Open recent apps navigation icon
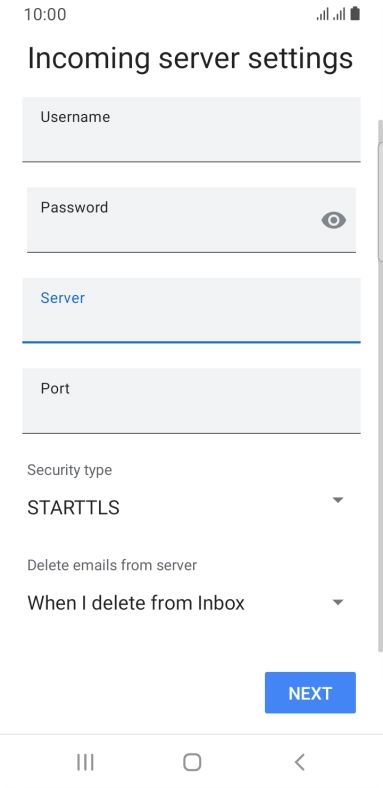This screenshot has height=788, width=383. 85,762
